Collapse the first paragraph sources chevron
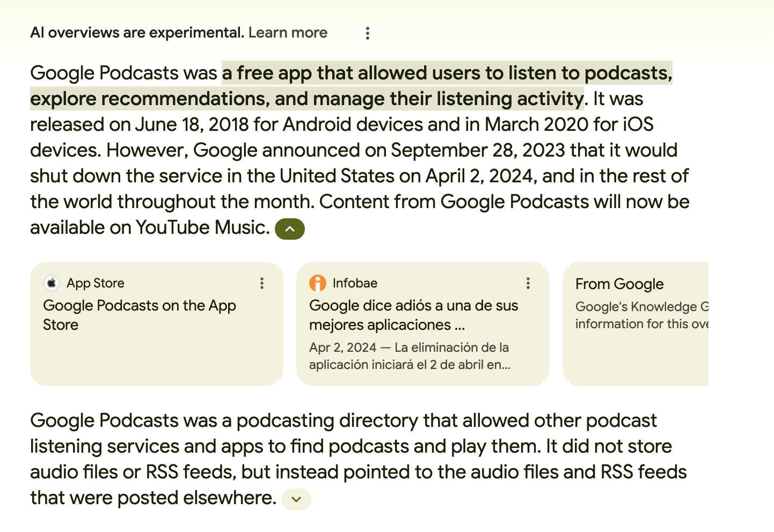 pyautogui.click(x=290, y=229)
